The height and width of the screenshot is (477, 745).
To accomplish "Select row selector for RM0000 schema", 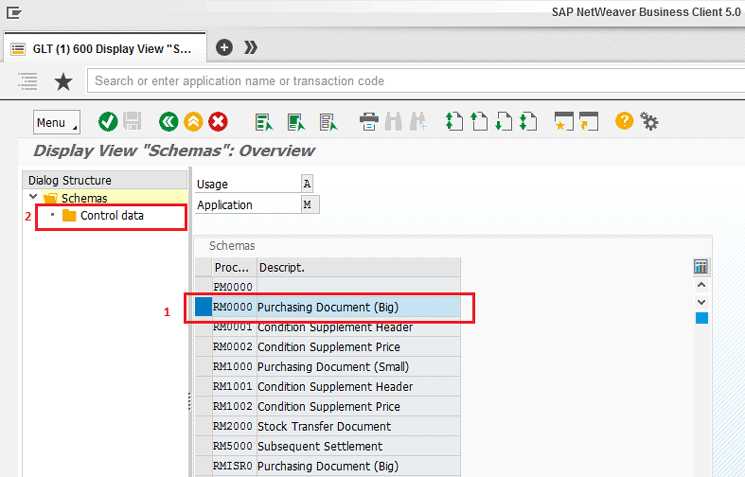I will (203, 307).
